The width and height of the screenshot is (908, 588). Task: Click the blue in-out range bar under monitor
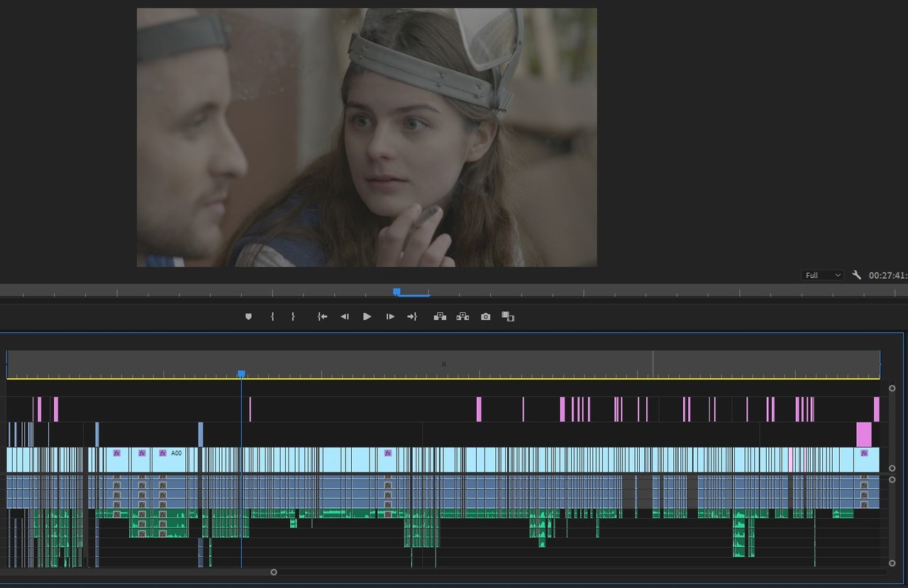(414, 295)
